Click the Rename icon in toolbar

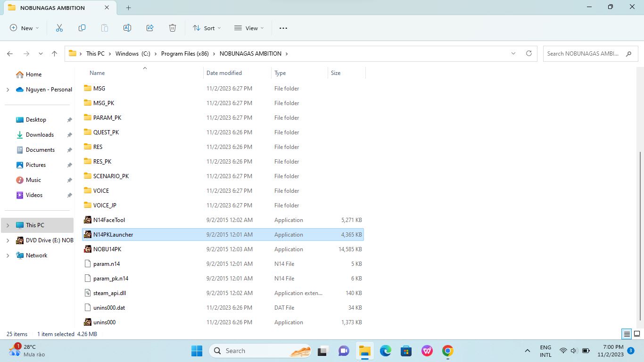127,28
